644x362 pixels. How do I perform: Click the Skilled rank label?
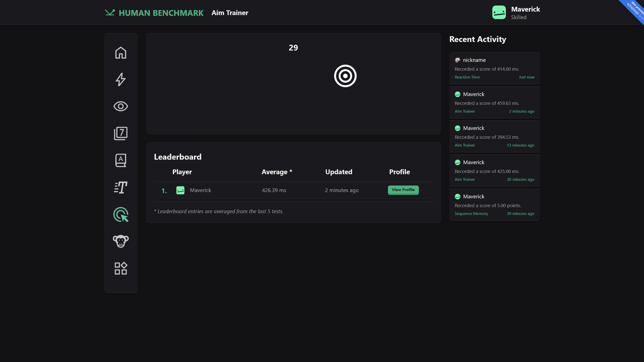(x=518, y=17)
